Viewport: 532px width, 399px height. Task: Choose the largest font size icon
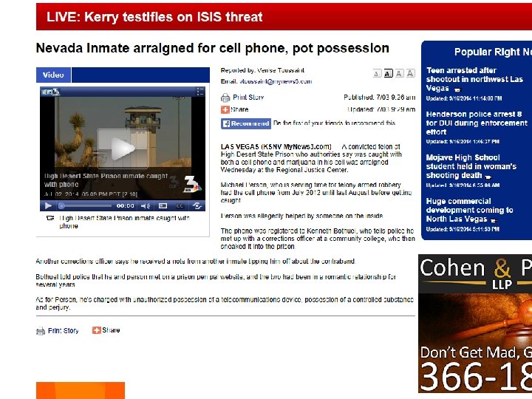[x=411, y=73]
